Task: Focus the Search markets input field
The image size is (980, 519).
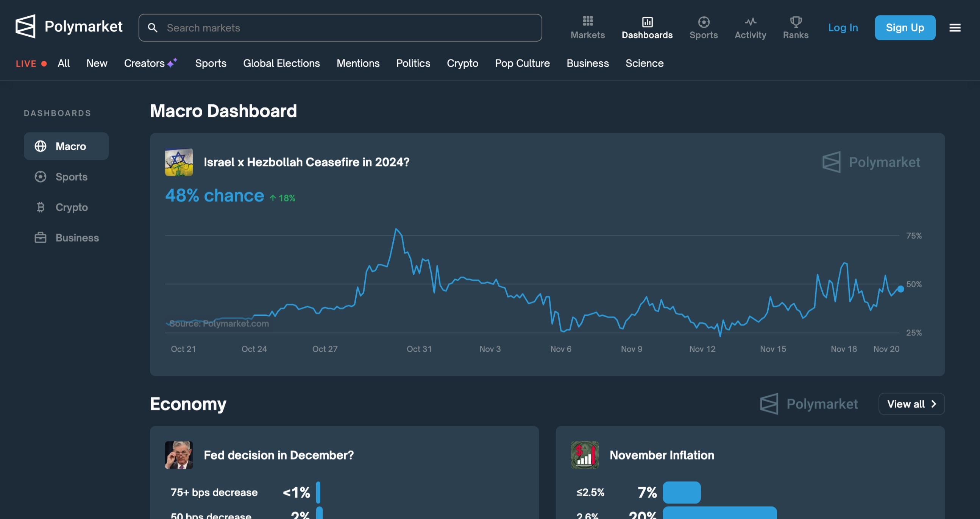Action: [x=340, y=28]
